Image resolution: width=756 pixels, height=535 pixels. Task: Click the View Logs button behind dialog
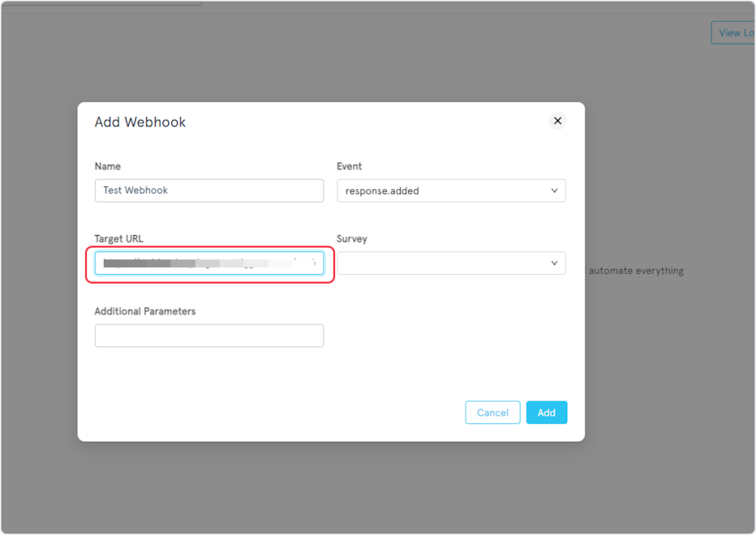732,33
